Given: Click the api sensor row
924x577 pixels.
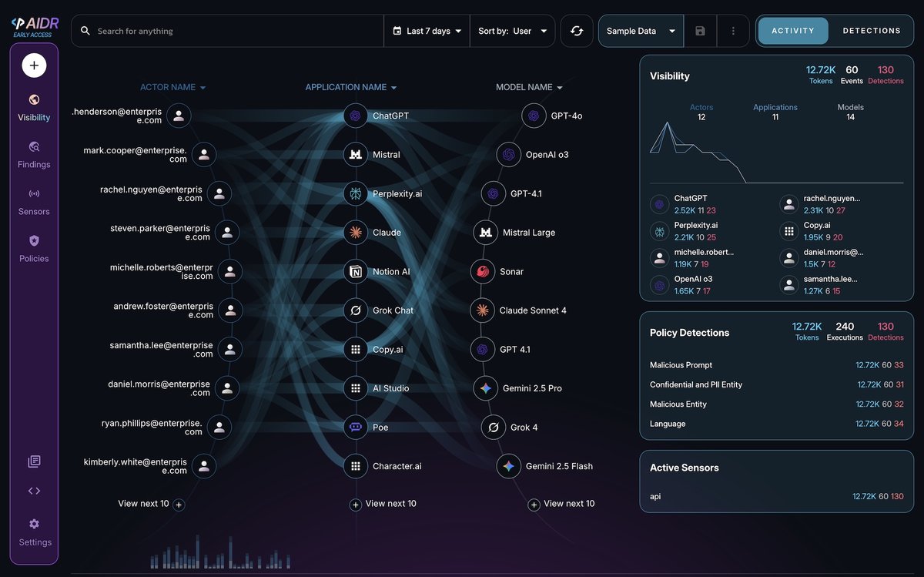Looking at the screenshot, I should (x=777, y=497).
